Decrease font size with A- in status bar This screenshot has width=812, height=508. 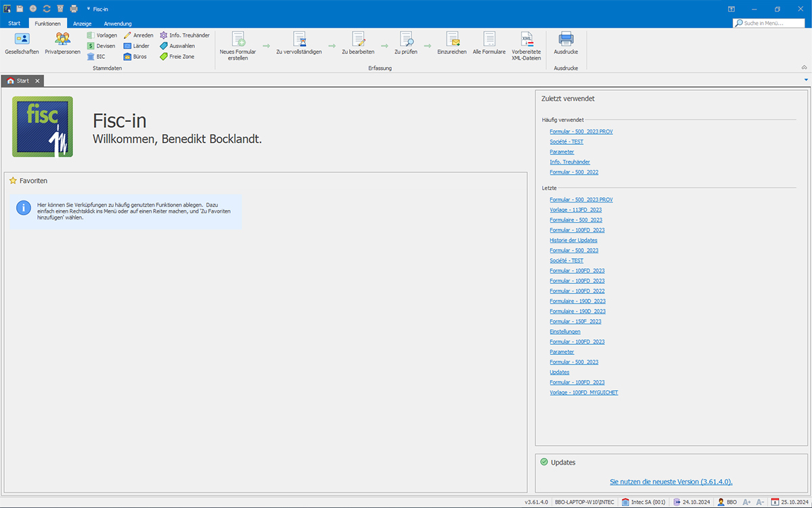[x=760, y=502]
